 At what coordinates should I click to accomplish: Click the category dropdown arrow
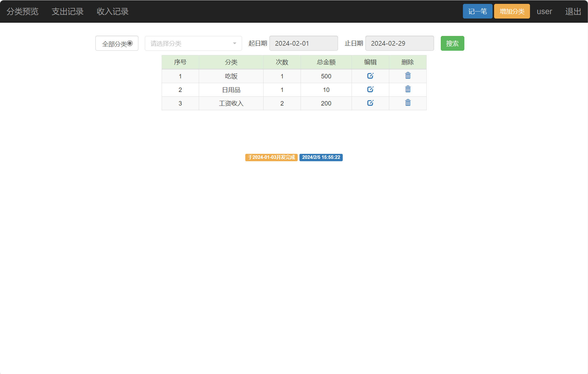235,44
